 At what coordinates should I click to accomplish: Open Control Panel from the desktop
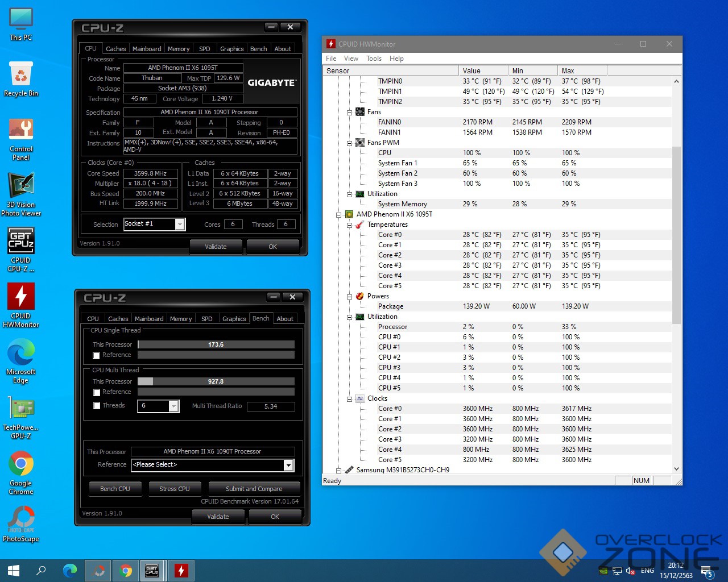click(x=21, y=130)
